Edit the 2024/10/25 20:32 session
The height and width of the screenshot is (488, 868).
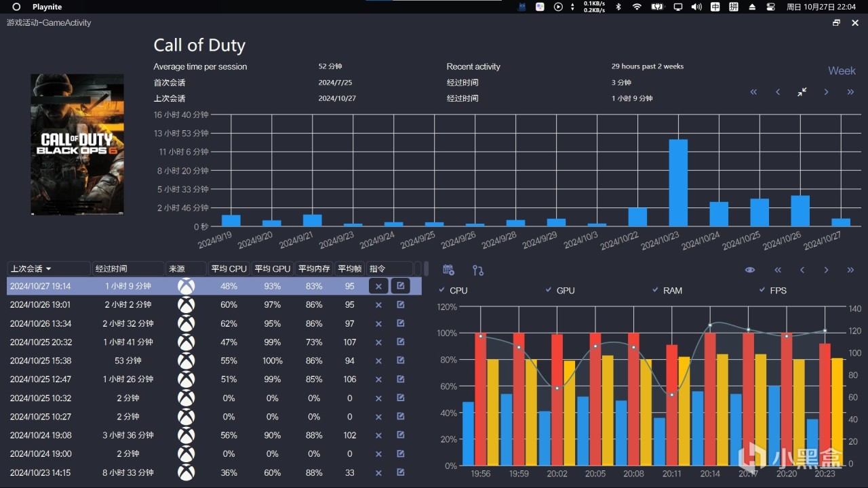pyautogui.click(x=400, y=342)
